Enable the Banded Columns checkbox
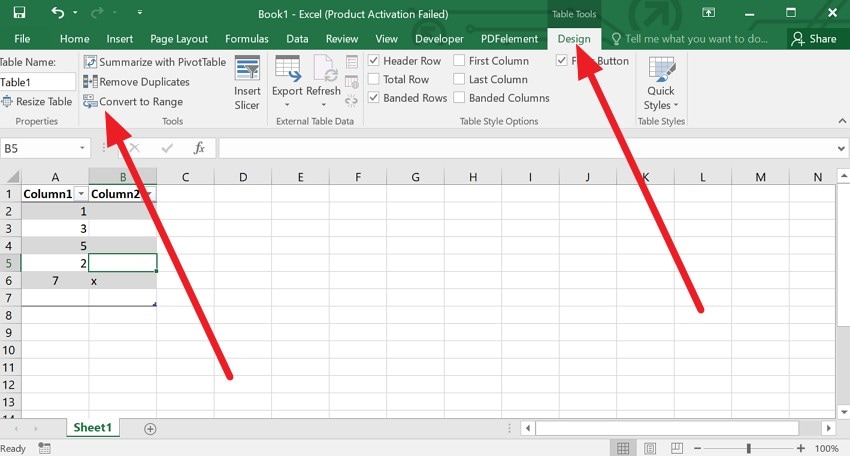The width and height of the screenshot is (850, 456). point(459,98)
